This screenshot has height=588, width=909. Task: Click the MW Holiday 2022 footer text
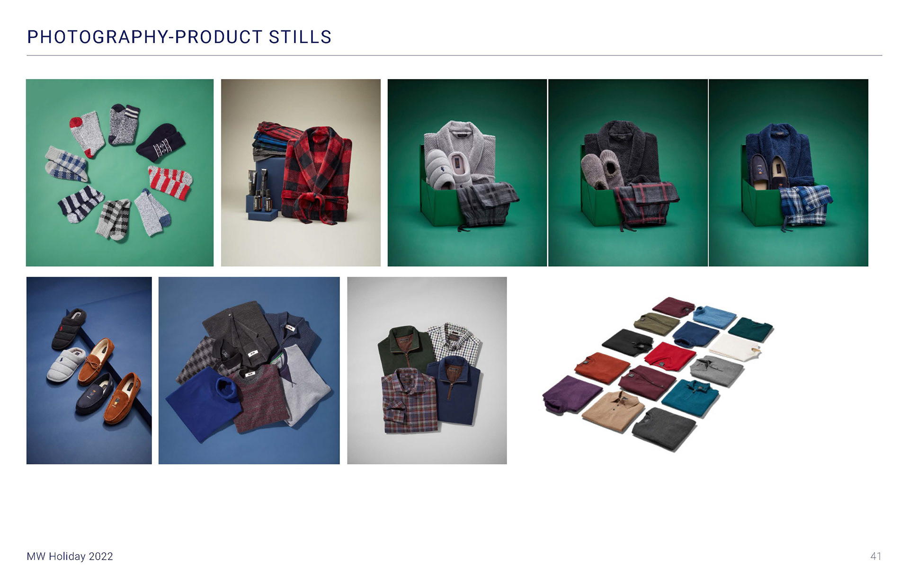point(70,556)
